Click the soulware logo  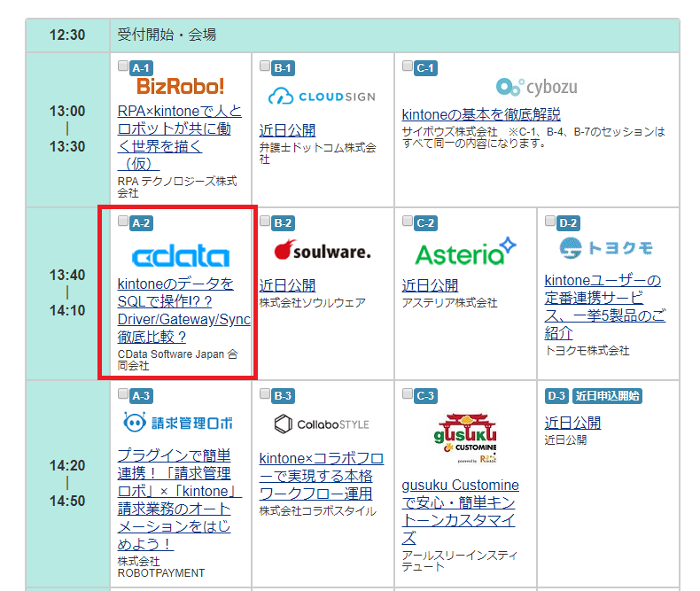(323, 251)
